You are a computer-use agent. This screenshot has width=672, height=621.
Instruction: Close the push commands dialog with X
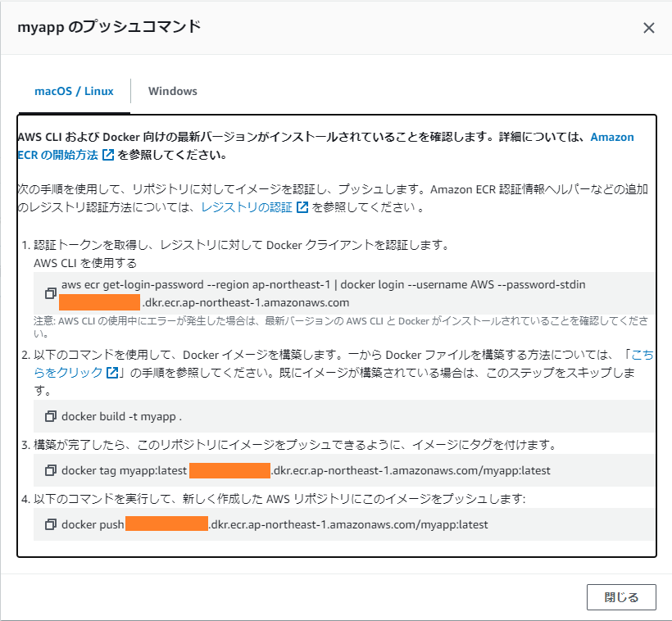[649, 28]
